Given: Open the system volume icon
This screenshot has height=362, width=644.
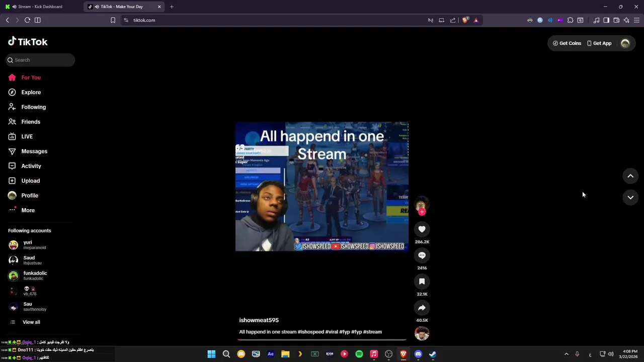Looking at the screenshot, I should [x=611, y=354].
